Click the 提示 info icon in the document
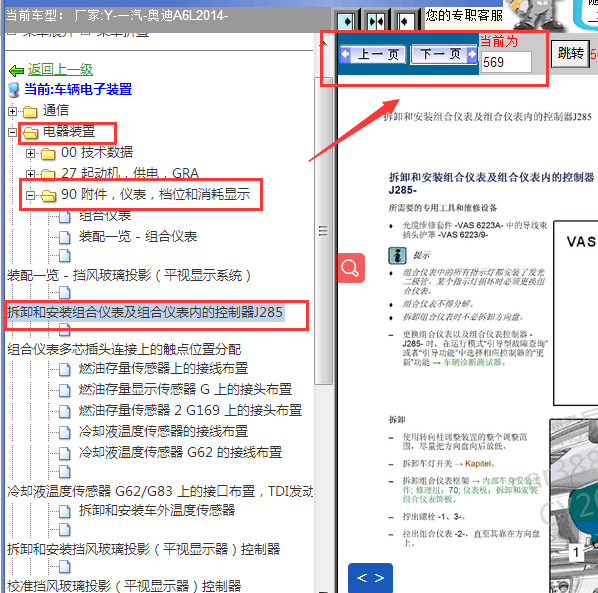Viewport: 598px width, 593px height. pyautogui.click(x=397, y=255)
